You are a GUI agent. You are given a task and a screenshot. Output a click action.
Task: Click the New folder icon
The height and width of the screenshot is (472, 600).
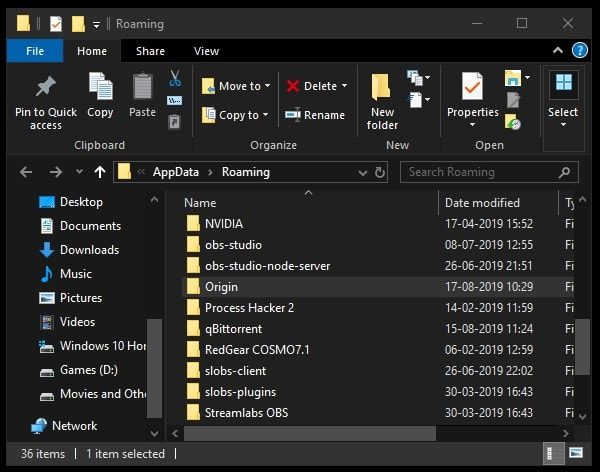(381, 87)
